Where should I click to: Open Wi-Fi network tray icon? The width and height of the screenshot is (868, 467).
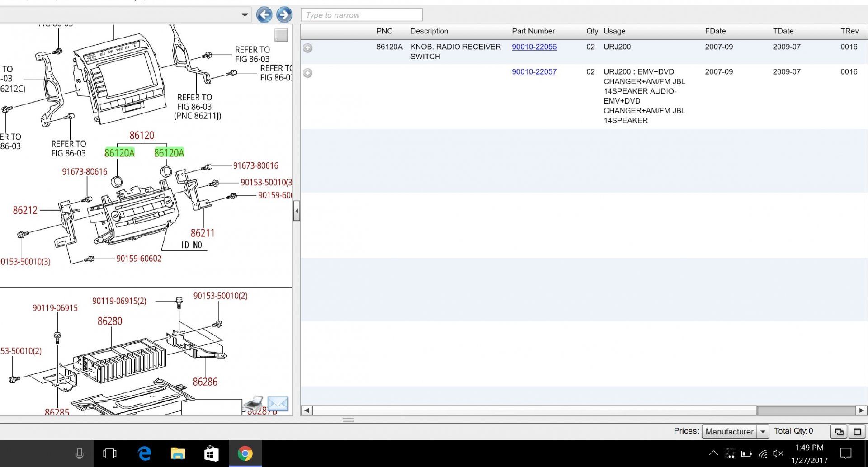(763, 453)
